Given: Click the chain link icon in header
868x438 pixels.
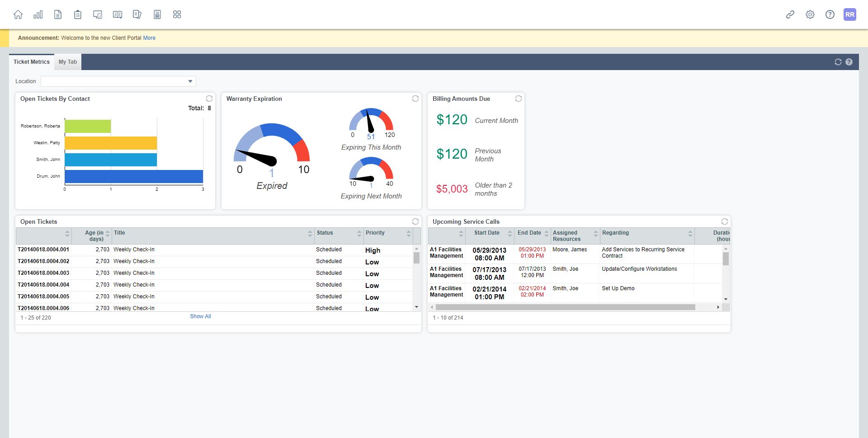Looking at the screenshot, I should pyautogui.click(x=790, y=14).
